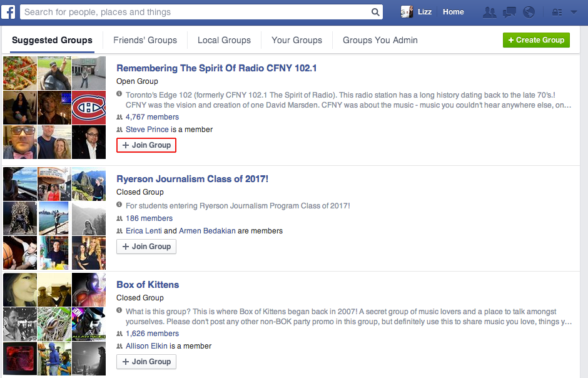
Task: Click info icon beside Box of Kittens description
Action: point(119,310)
